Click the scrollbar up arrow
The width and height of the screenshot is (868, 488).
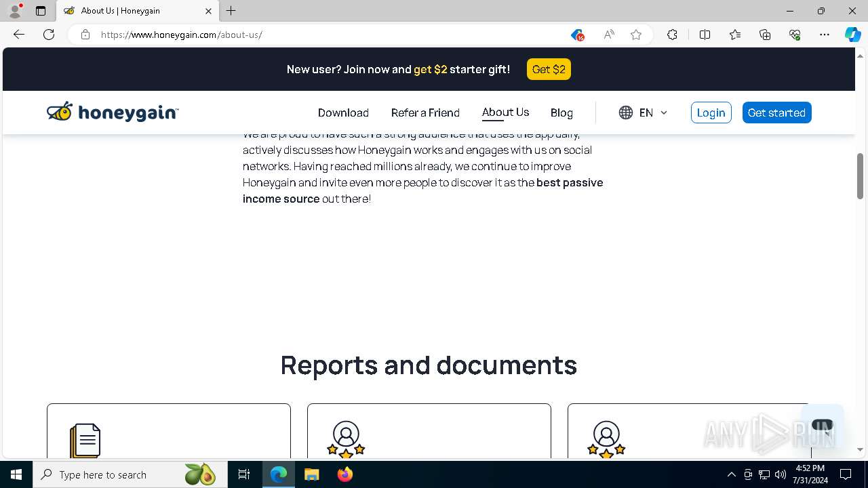[x=861, y=56]
